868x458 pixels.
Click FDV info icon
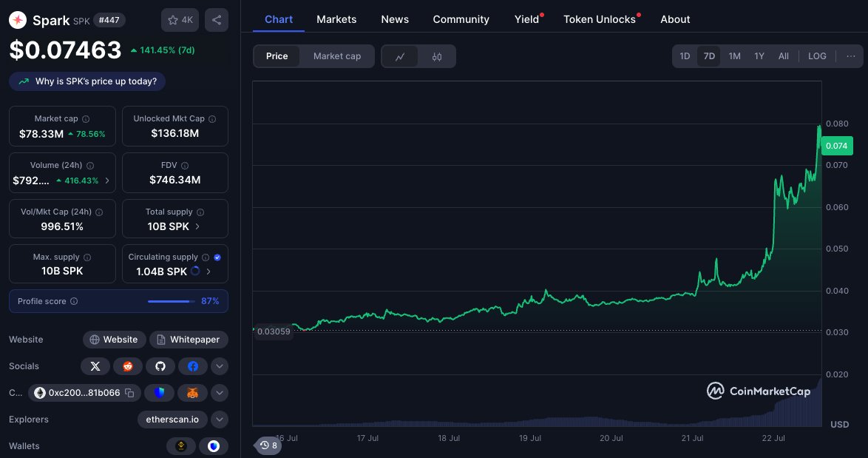pyautogui.click(x=185, y=165)
